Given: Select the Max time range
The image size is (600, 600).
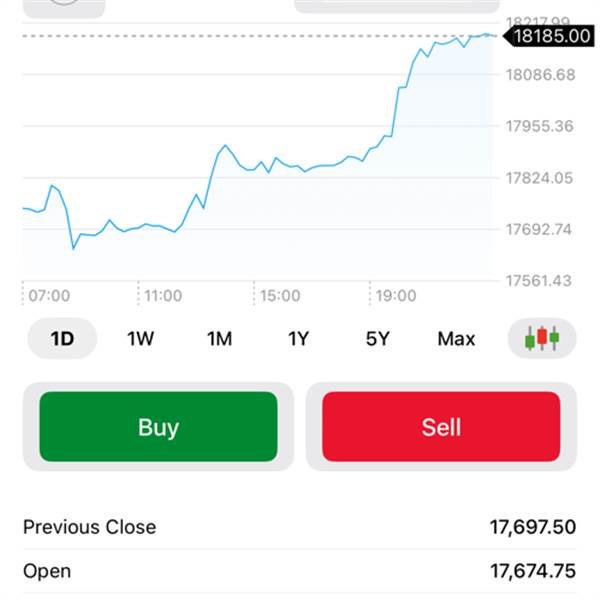Looking at the screenshot, I should click(x=456, y=339).
